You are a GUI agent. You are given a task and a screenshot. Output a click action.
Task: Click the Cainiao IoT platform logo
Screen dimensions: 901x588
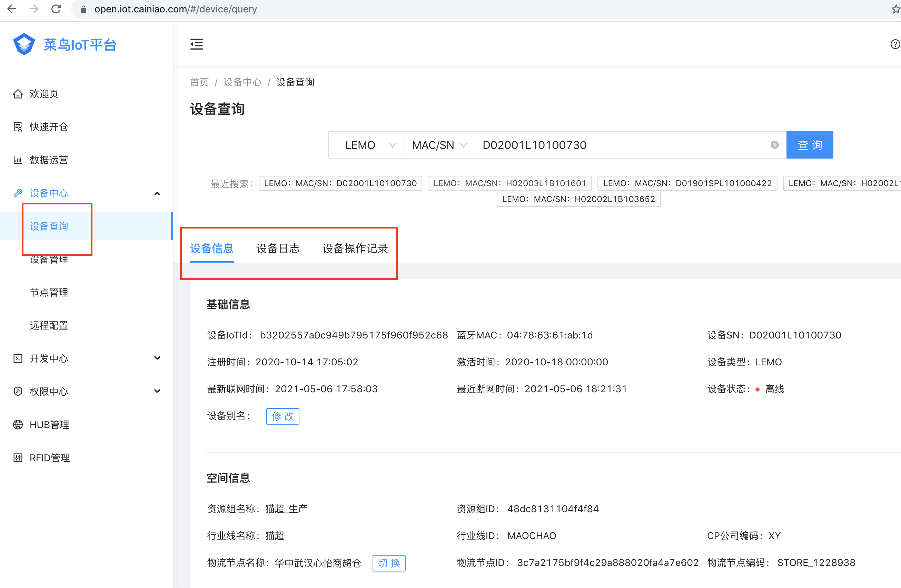24,44
